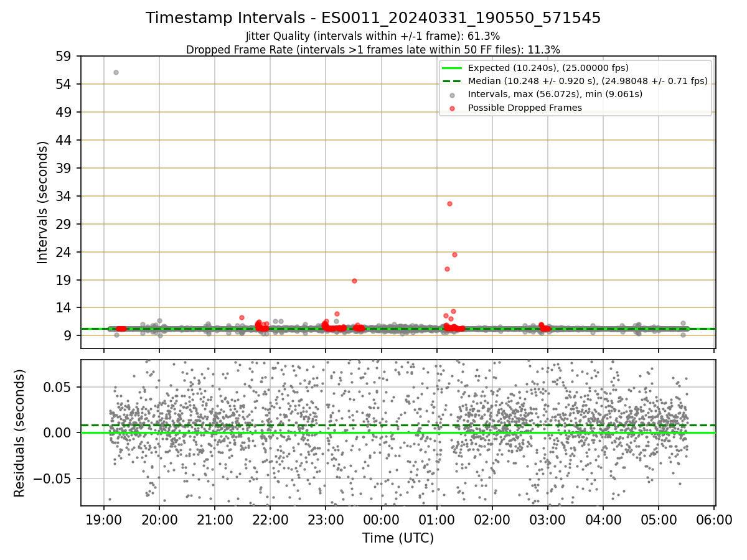Click the '04:00' x-axis tick label
The width and height of the screenshot is (747, 560).
pyautogui.click(x=603, y=520)
